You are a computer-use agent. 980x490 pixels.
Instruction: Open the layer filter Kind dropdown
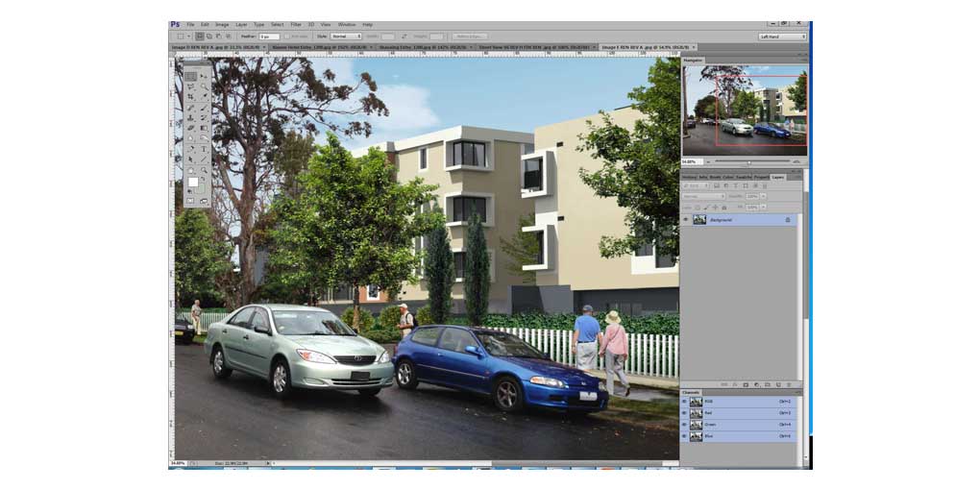click(x=695, y=185)
